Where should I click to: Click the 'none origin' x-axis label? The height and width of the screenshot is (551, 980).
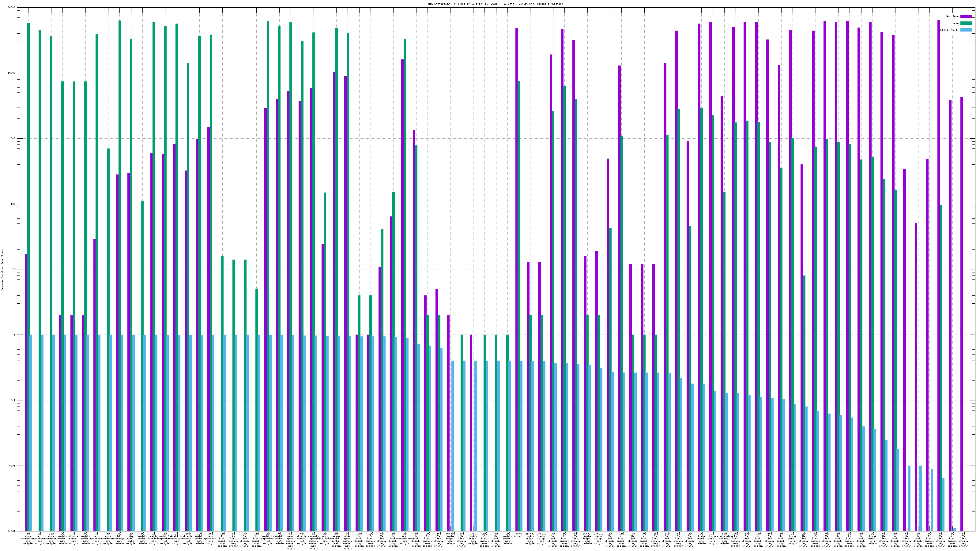click(x=518, y=535)
